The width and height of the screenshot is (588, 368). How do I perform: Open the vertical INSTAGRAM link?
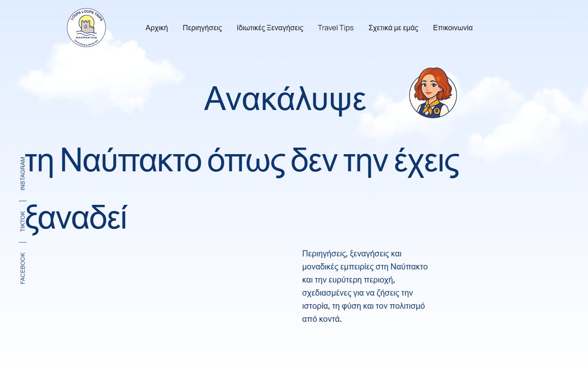click(x=23, y=173)
